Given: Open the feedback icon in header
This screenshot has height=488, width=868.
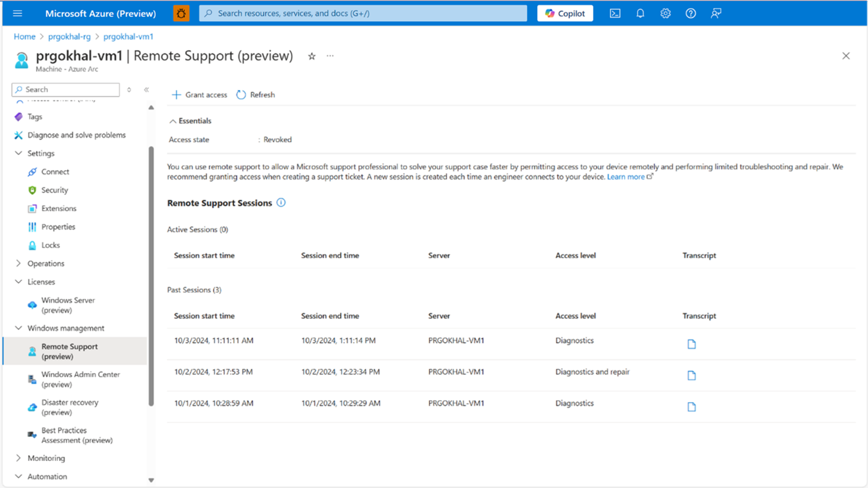Looking at the screenshot, I should (x=716, y=13).
